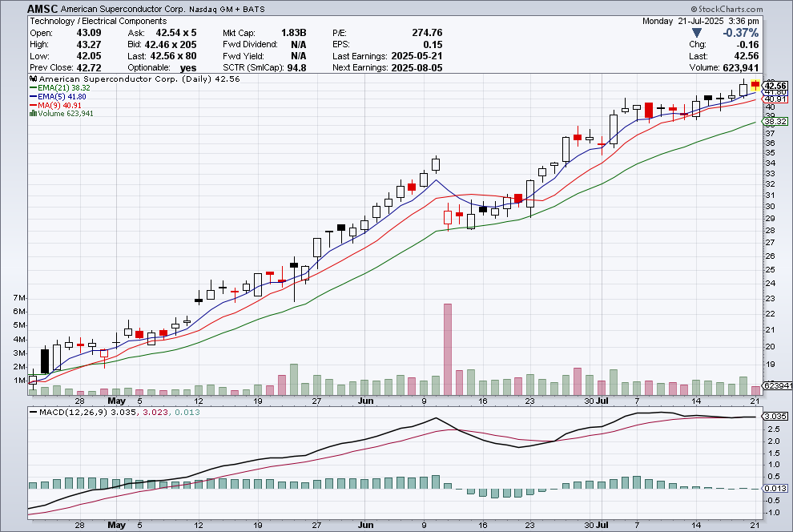793x532 pixels.
Task: Click the 0.013 histogram tag on MACD axis
Action: (775, 489)
